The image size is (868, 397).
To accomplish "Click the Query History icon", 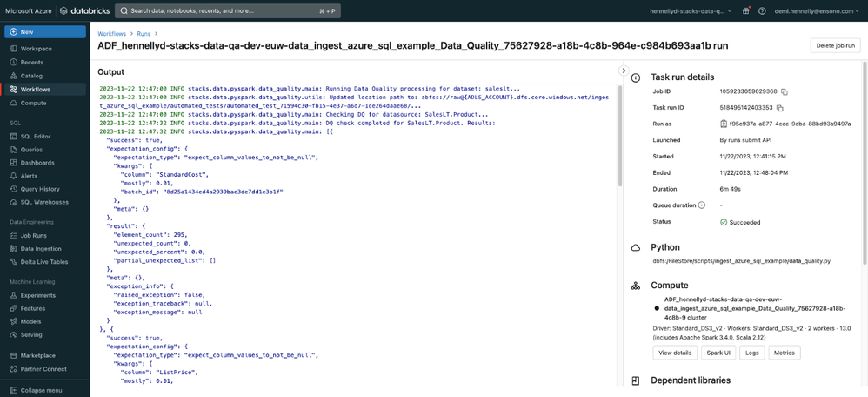I will pos(13,189).
